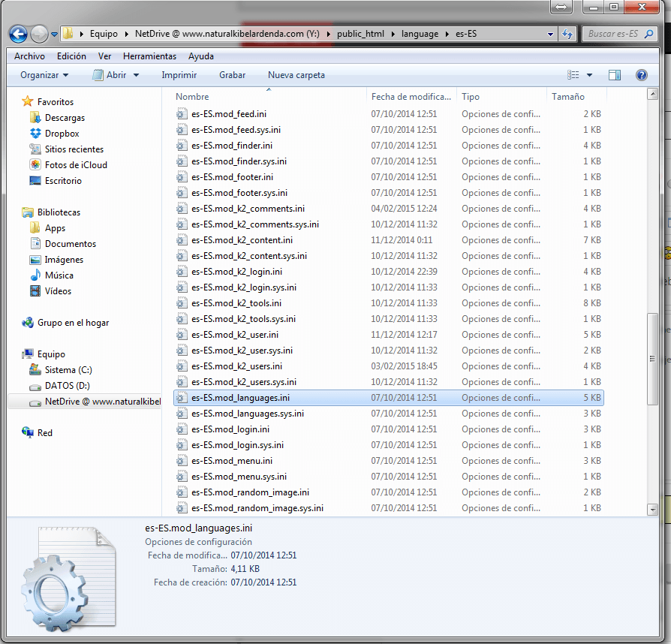Click the icon of es-ES.mod_k2_content.ini
Screen dimensions: 671x644
click(x=182, y=240)
